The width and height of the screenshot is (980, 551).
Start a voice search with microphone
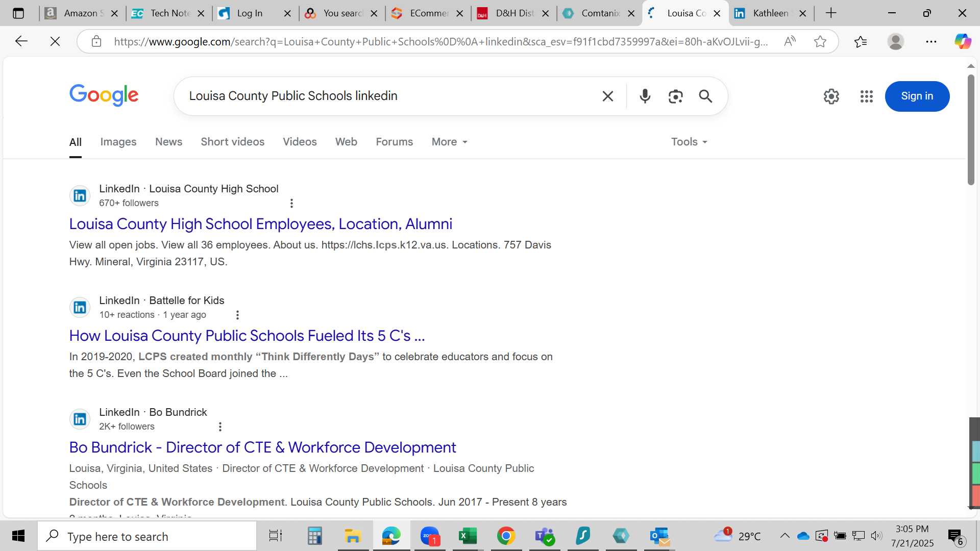(645, 96)
